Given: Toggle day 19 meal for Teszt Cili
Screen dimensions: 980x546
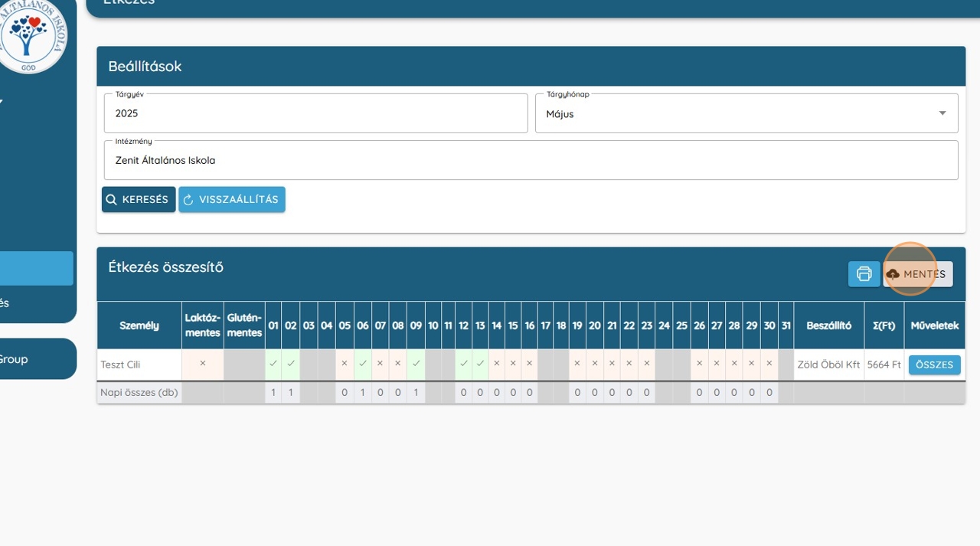Looking at the screenshot, I should pyautogui.click(x=577, y=364).
